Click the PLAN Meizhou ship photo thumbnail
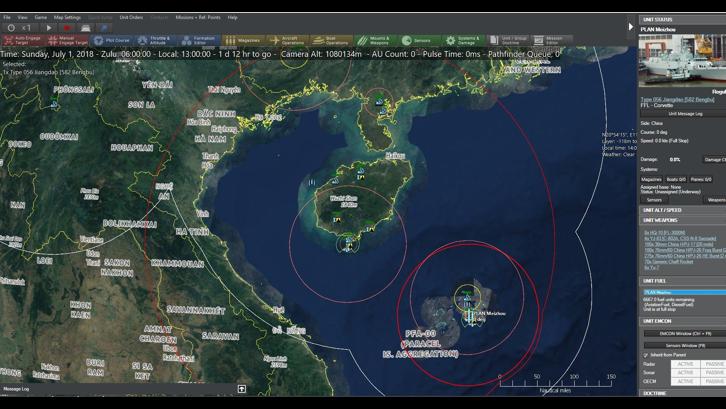726x409 pixels. click(682, 60)
